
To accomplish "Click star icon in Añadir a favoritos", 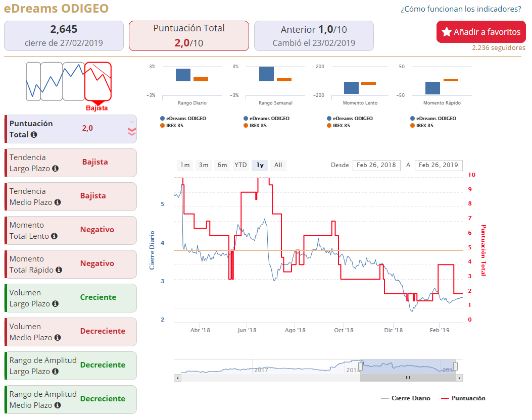I will pyautogui.click(x=447, y=32).
